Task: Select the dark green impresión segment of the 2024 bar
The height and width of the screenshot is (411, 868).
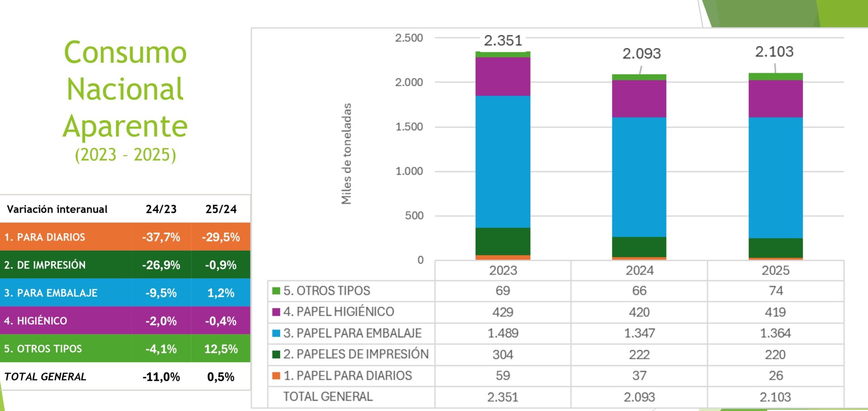Action: [x=639, y=247]
